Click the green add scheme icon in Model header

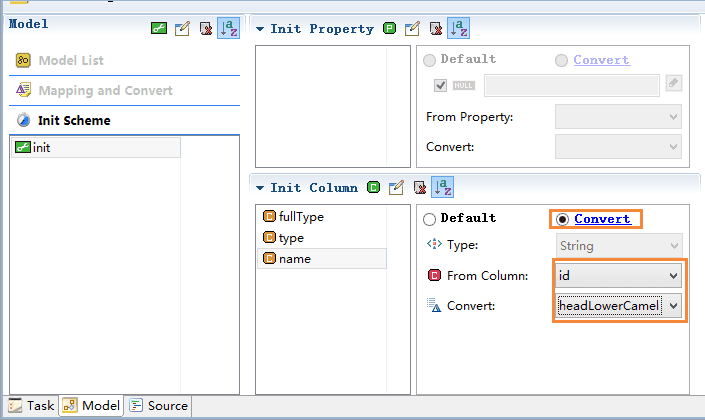[159, 28]
